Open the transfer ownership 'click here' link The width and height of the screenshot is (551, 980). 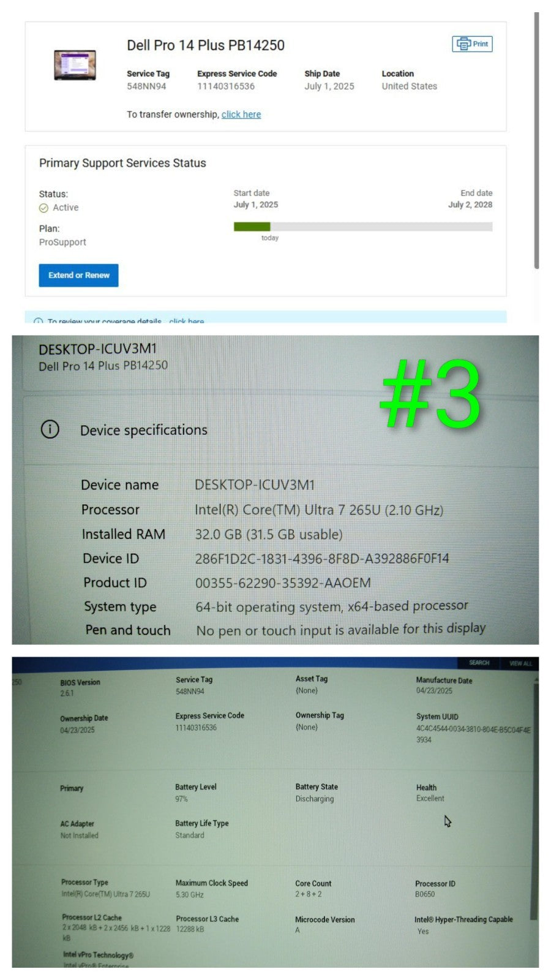pyautogui.click(x=241, y=115)
